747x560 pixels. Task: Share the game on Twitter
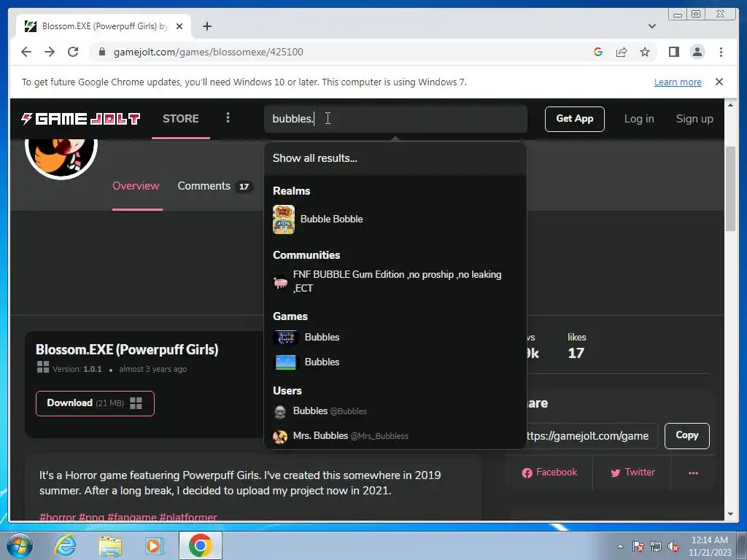[632, 472]
